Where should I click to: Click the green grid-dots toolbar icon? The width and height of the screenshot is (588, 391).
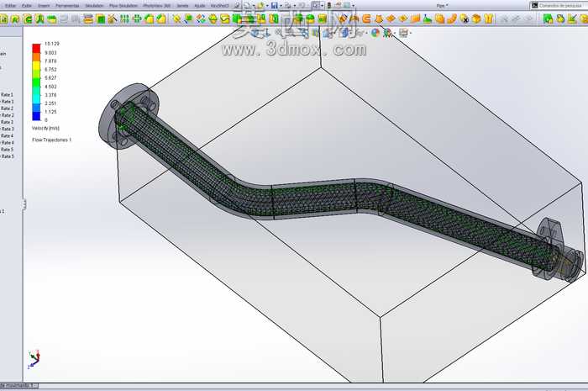[124, 18]
